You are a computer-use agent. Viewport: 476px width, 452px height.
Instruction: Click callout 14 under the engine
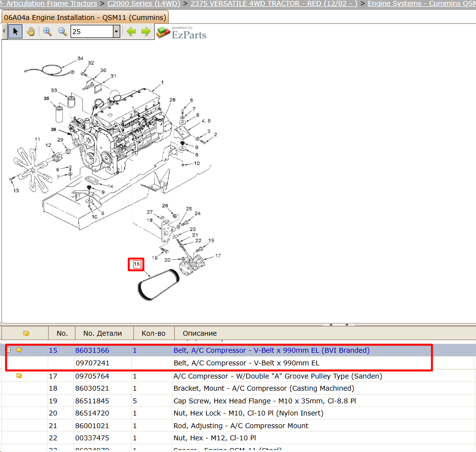[110, 186]
